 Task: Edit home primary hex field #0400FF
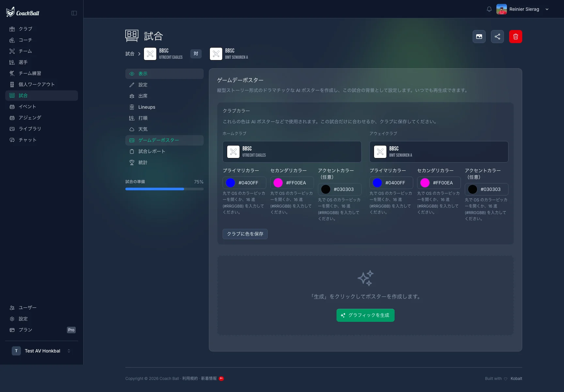250,183
